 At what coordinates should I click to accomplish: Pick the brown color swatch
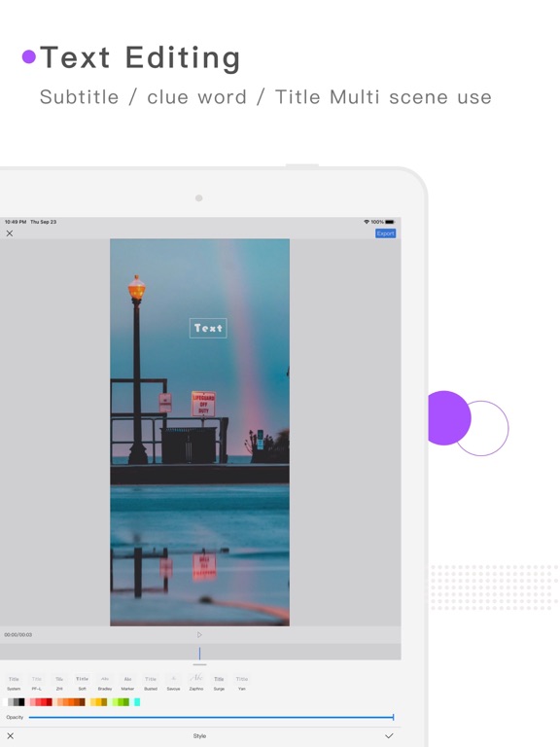(83, 701)
